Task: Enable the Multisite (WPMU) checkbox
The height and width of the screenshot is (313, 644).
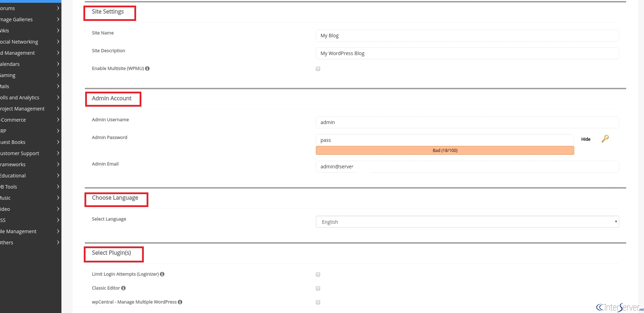Action: pyautogui.click(x=318, y=69)
